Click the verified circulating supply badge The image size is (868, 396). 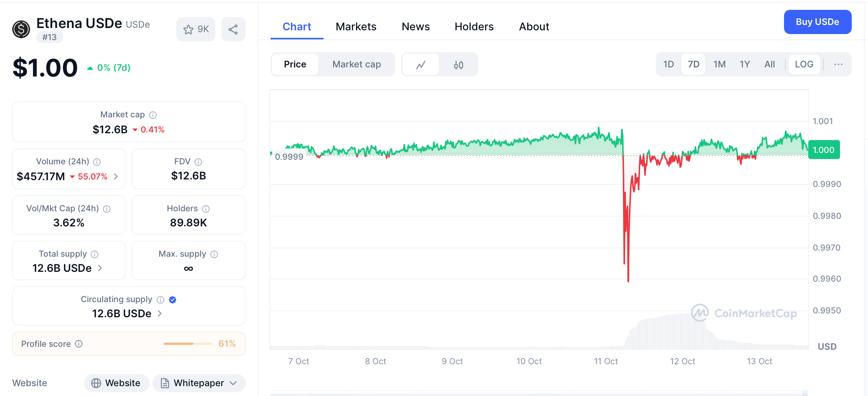[x=173, y=300]
